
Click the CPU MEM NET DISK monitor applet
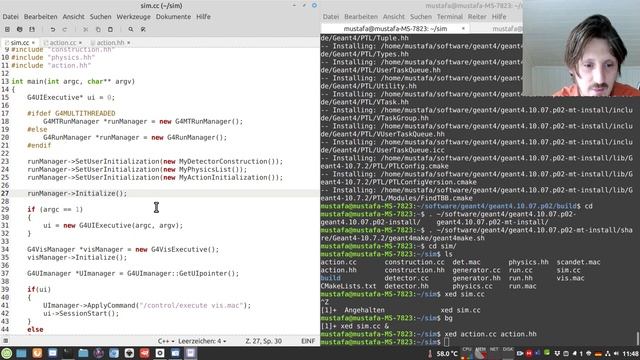(488, 353)
